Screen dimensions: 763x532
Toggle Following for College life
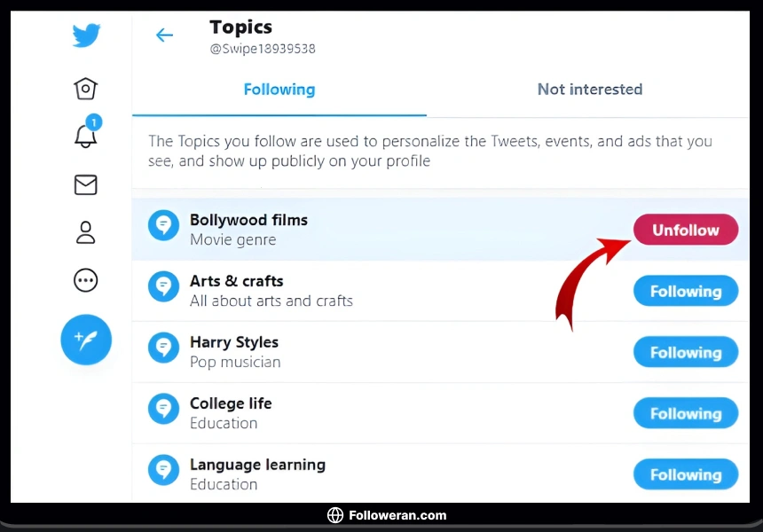pyautogui.click(x=685, y=413)
